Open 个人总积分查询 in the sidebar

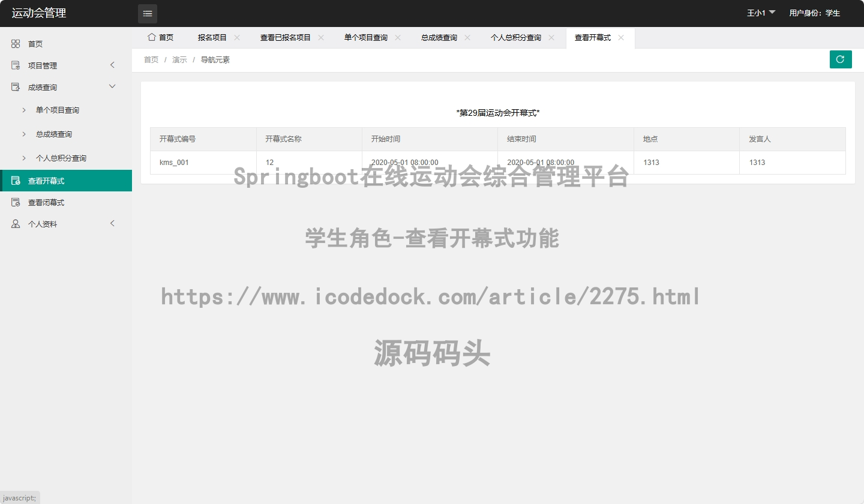click(x=66, y=158)
